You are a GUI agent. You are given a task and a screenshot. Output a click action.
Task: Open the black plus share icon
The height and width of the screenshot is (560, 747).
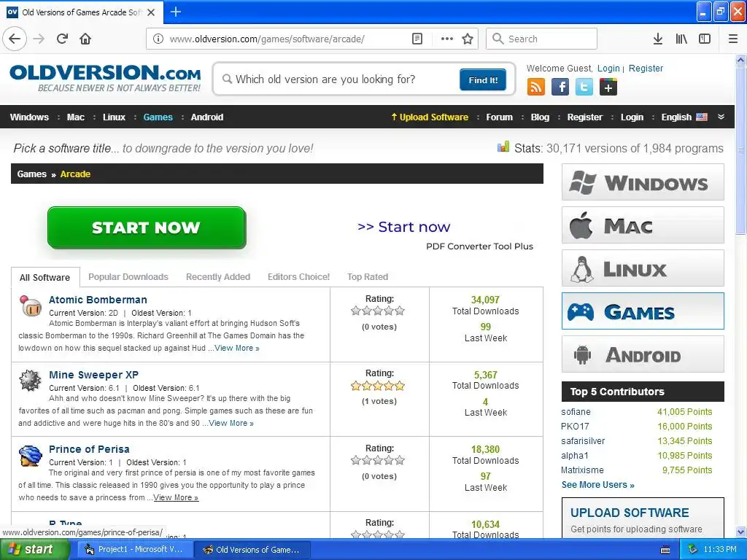click(608, 87)
